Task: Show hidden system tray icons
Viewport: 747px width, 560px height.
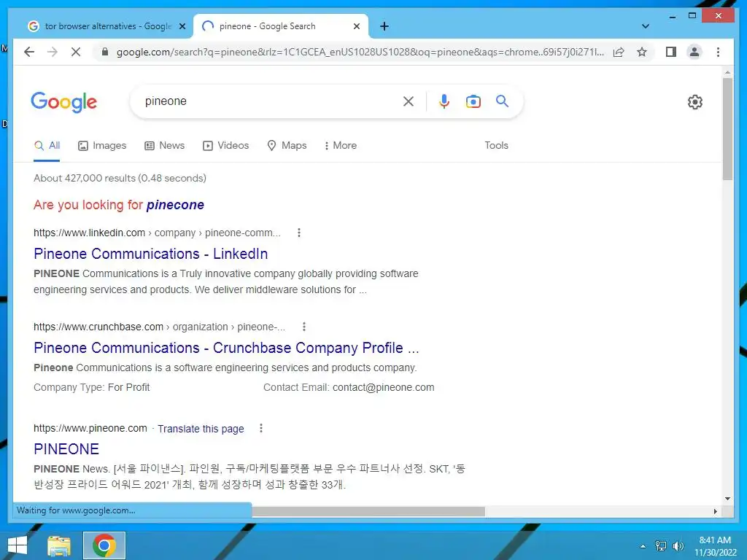Action: (643, 546)
